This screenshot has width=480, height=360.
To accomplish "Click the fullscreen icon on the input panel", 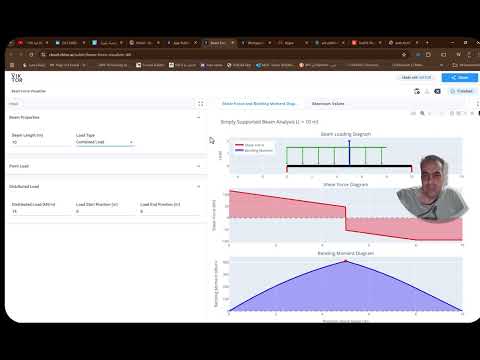I will click(x=200, y=104).
